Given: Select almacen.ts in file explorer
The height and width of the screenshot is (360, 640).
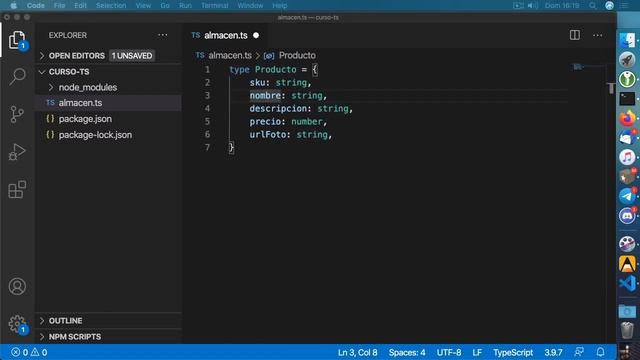Looking at the screenshot, I should pyautogui.click(x=108, y=103).
